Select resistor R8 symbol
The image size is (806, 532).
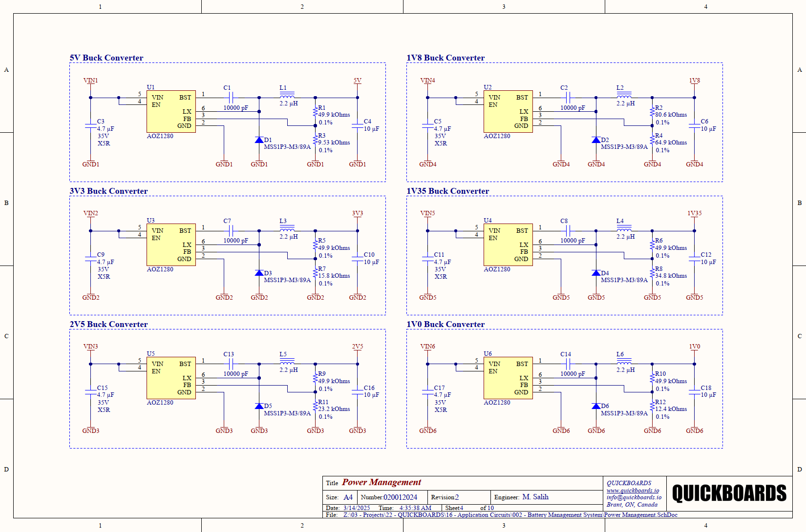click(x=652, y=273)
